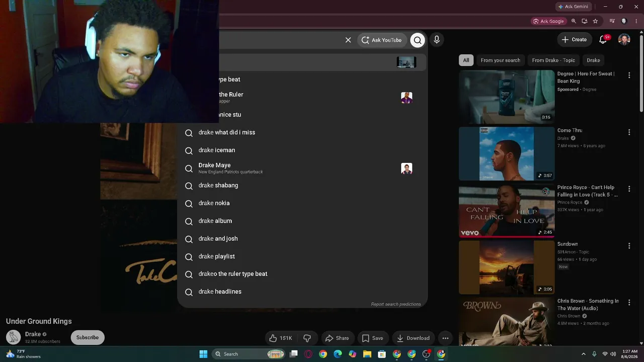Click Ask Google lens button
Screen dimensions: 644x362
pyautogui.click(x=549, y=21)
